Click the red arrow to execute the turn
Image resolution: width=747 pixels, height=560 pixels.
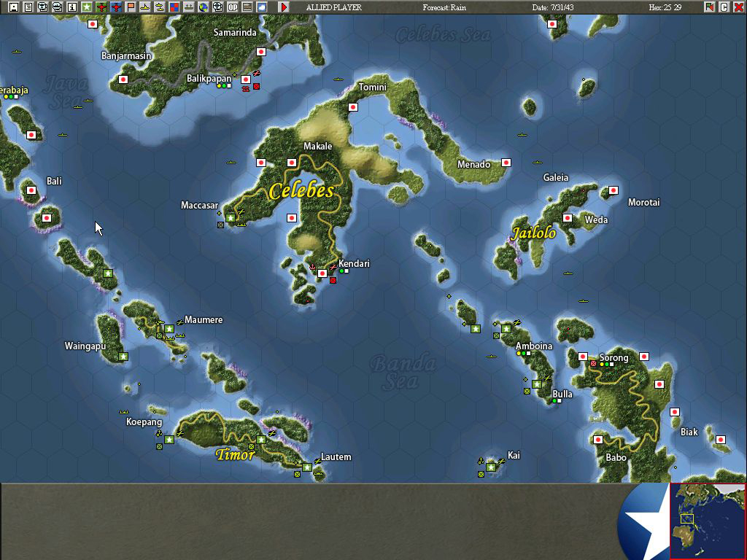(284, 7)
